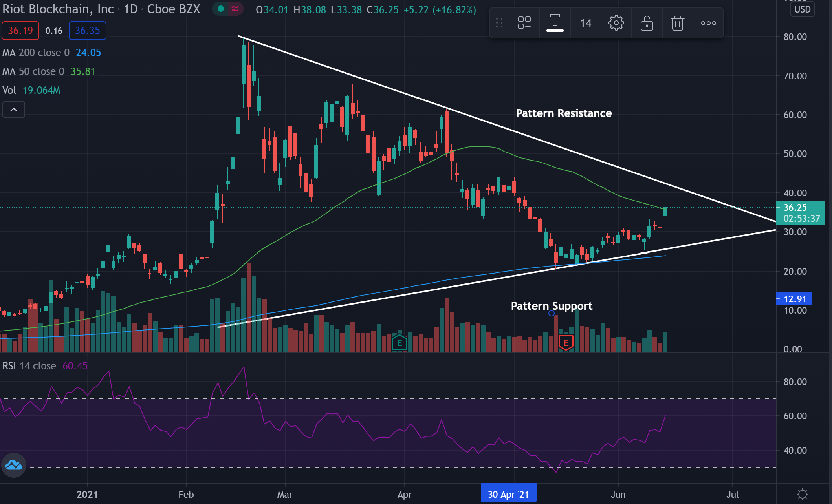Image resolution: width=832 pixels, height=504 pixels.
Task: Click the red sell price 36.19 button
Action: click(x=20, y=31)
